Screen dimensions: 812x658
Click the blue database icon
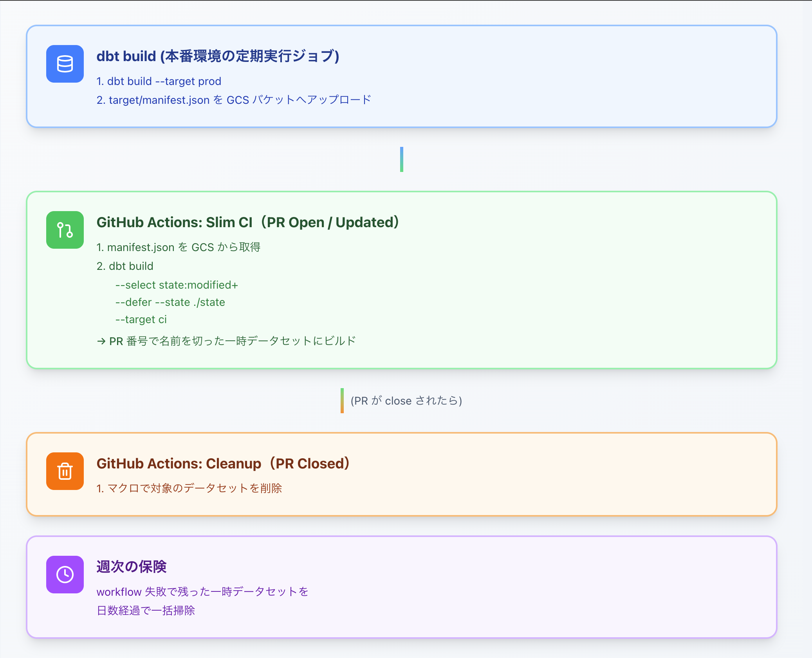click(65, 64)
